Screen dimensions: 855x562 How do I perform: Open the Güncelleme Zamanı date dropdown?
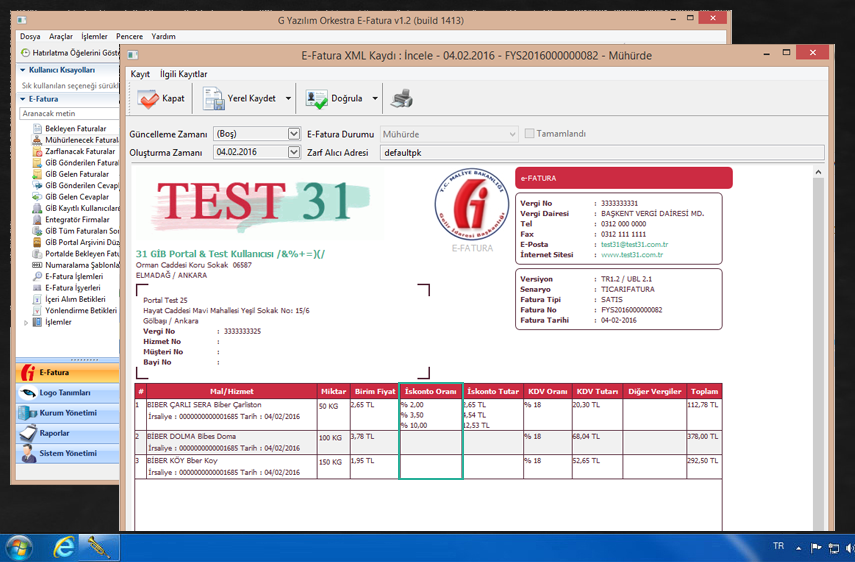(293, 134)
